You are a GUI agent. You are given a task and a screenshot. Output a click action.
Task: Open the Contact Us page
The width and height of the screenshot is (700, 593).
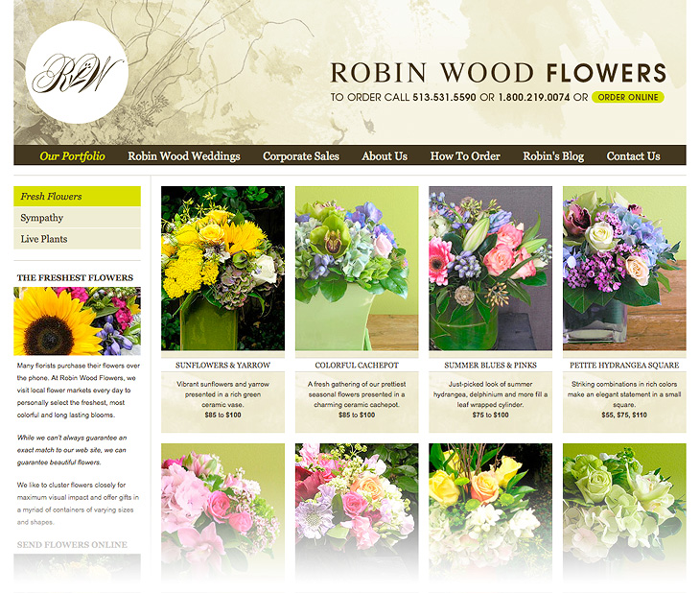tap(633, 155)
